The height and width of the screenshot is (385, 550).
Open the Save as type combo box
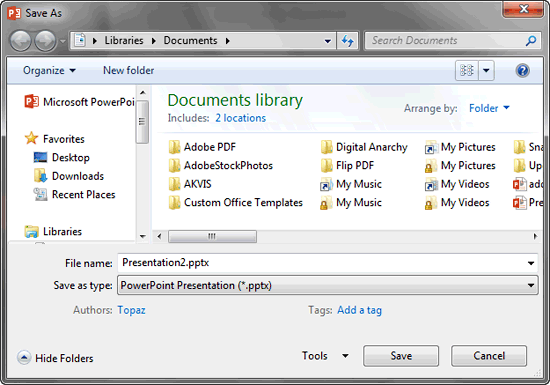tap(328, 285)
